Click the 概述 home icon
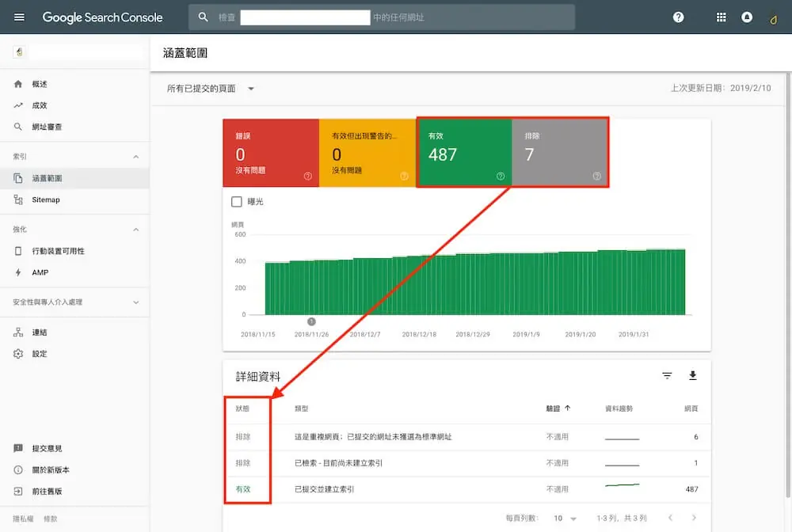 tap(18, 84)
